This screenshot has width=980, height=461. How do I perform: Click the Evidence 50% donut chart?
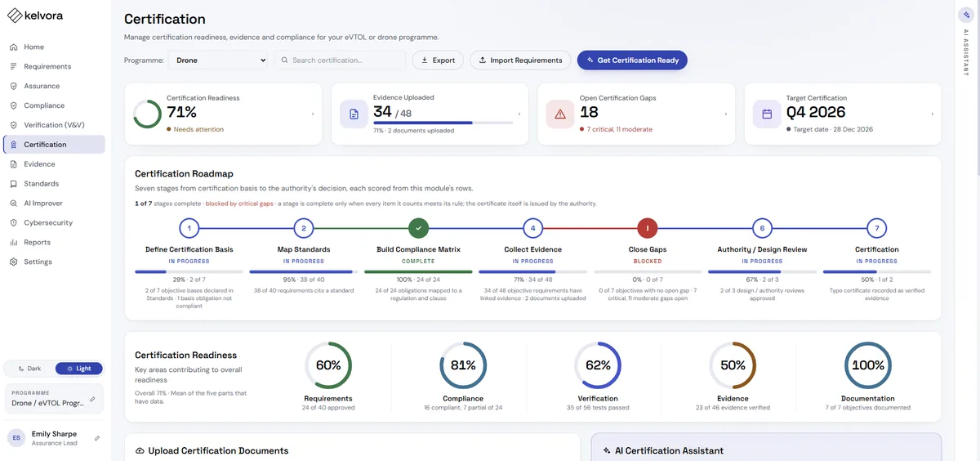[x=733, y=365]
